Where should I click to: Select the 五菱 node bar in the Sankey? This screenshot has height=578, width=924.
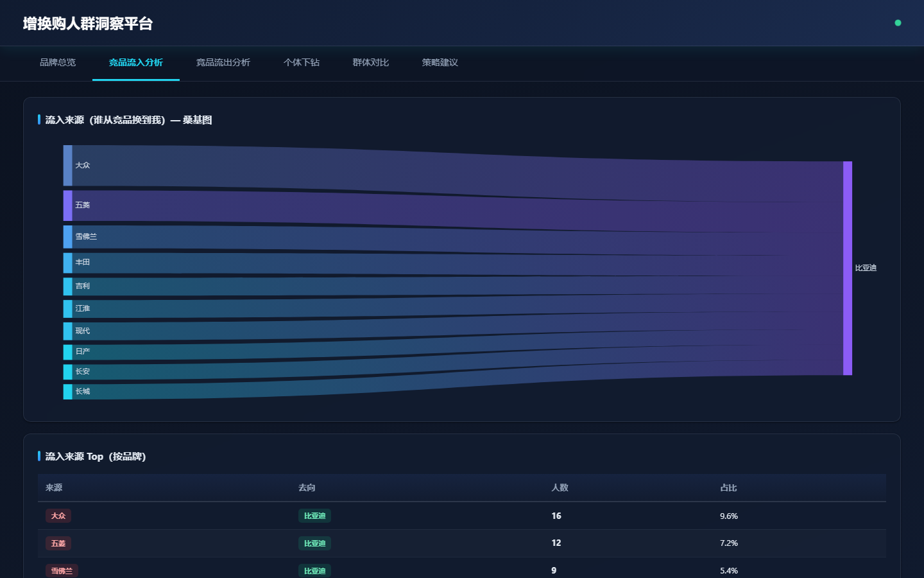[67, 206]
